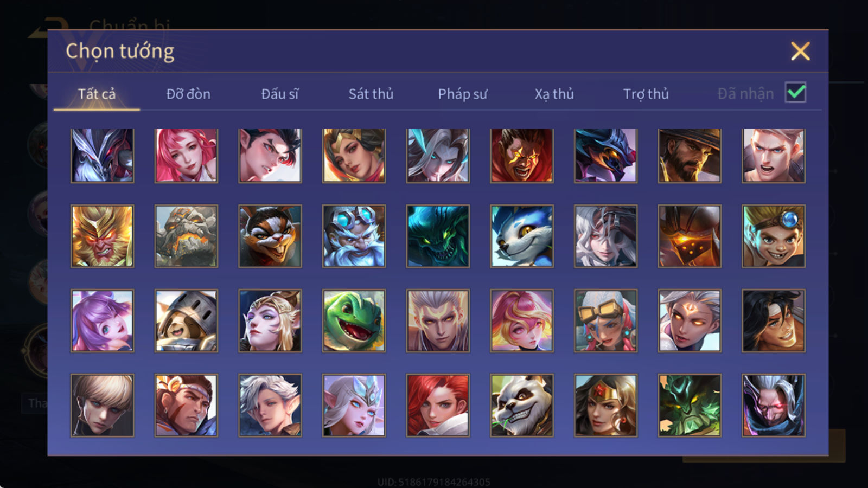
Task: Choose the golden Monkey King hero portrait
Action: [x=102, y=236]
